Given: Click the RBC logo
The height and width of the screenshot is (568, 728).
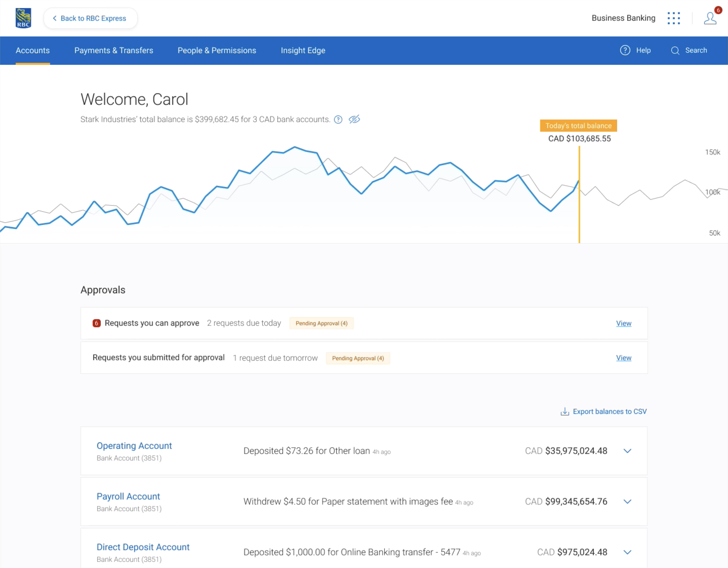Looking at the screenshot, I should [x=23, y=18].
